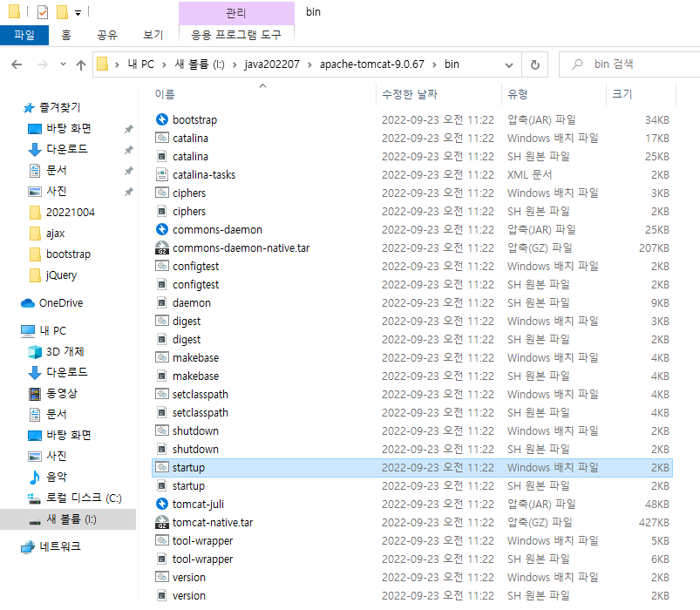Click the Local Disk (C:) drive icon
The image size is (700, 610).
coord(34,498)
